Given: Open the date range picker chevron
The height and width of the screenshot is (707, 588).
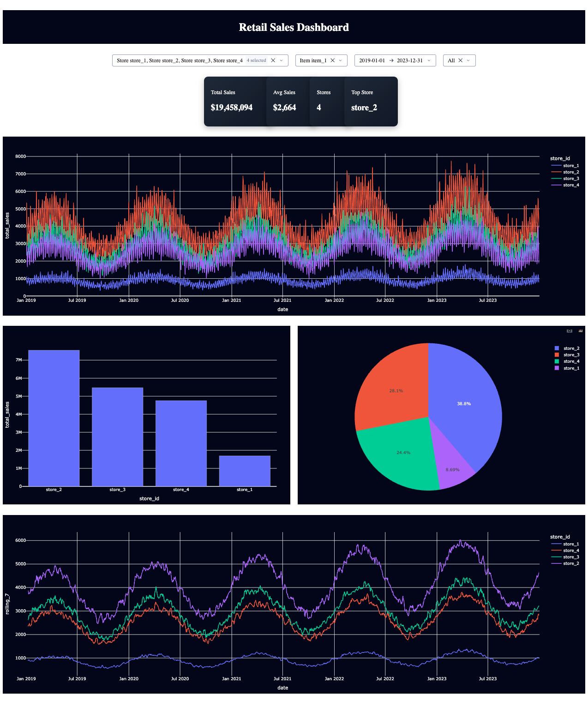Looking at the screenshot, I should point(429,60).
